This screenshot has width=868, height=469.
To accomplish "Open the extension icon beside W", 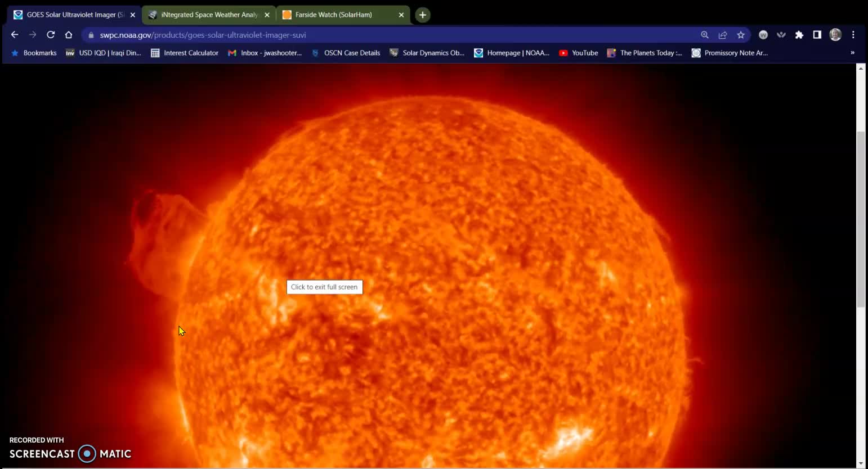I will [x=781, y=35].
